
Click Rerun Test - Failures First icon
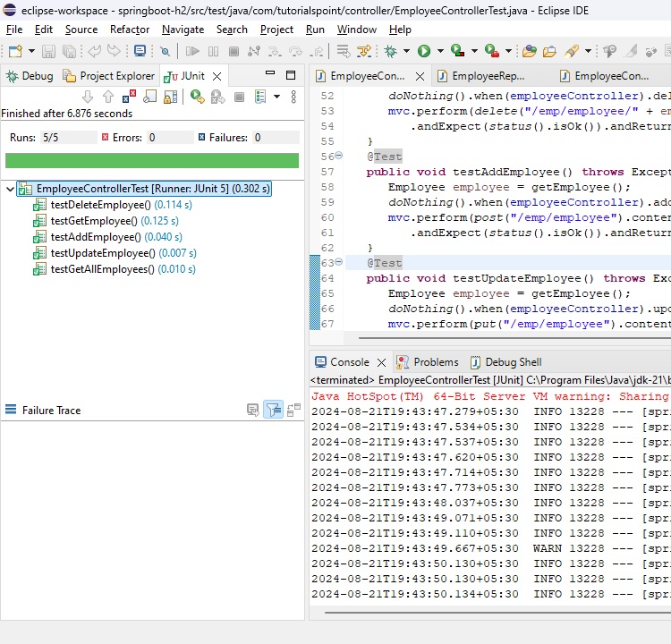click(x=217, y=97)
